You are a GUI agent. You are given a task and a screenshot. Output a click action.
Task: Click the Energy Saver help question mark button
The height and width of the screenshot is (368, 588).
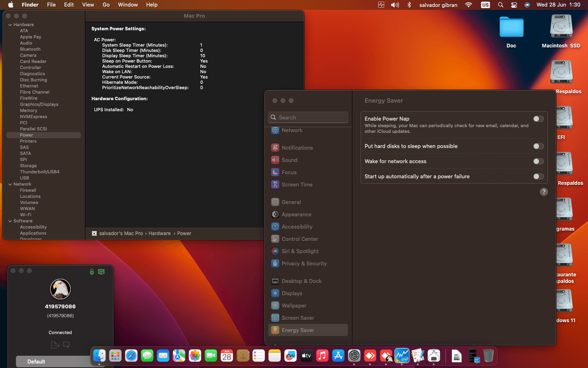[543, 192]
